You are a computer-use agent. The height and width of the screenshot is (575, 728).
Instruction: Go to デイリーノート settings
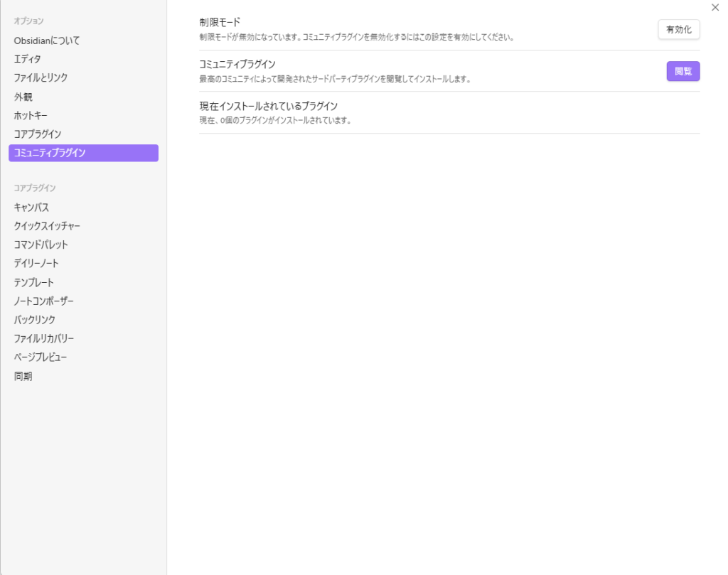pyautogui.click(x=36, y=263)
